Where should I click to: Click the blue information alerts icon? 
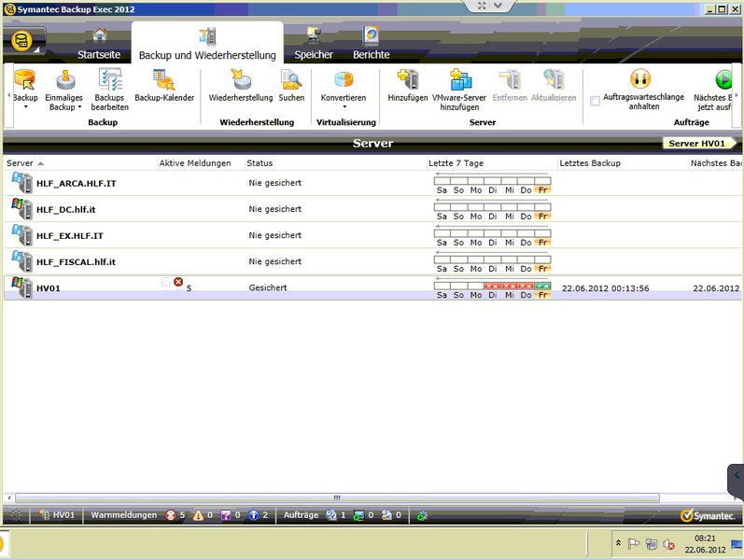254,515
